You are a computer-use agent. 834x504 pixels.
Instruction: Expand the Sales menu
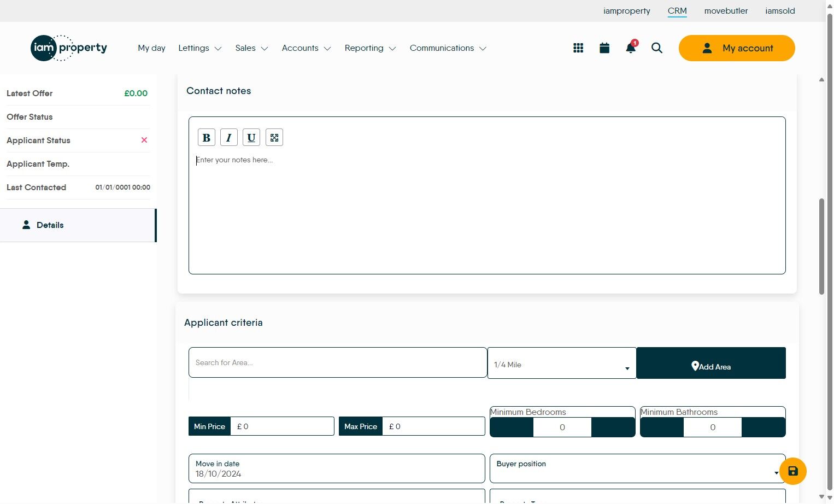(251, 48)
